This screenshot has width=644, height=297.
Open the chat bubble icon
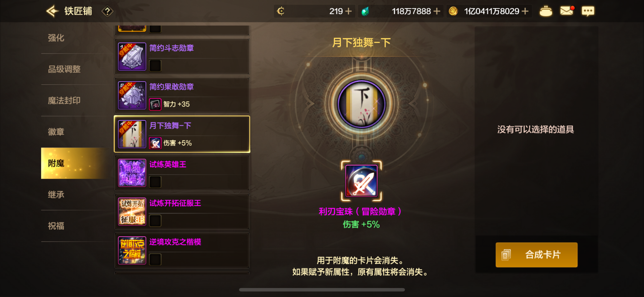click(588, 11)
